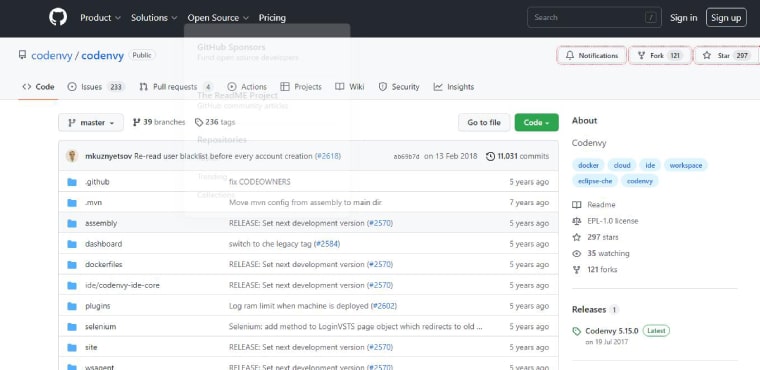Click the selenium folder icon
Image resolution: width=760 pixels, height=370 pixels.
[72, 327]
